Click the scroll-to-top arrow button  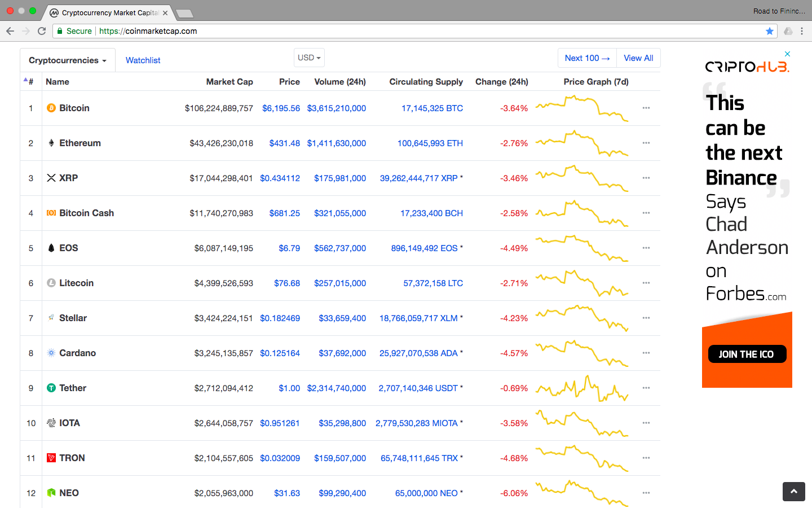point(794,492)
